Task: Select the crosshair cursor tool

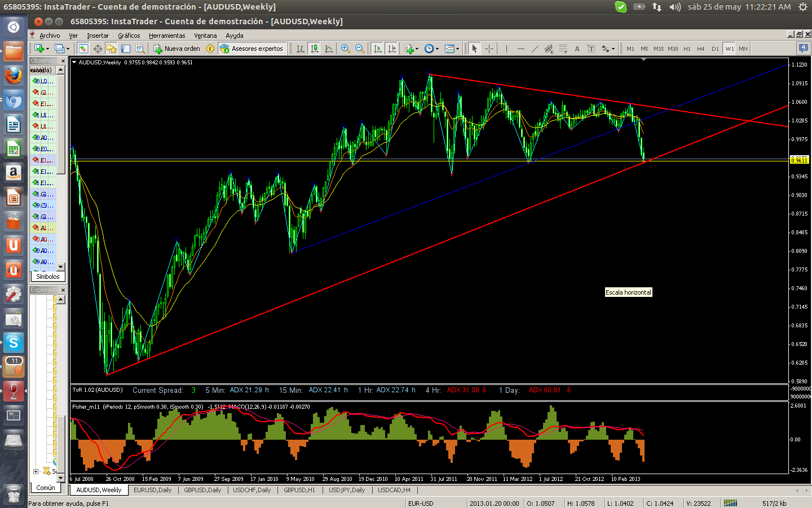Action: click(489, 49)
